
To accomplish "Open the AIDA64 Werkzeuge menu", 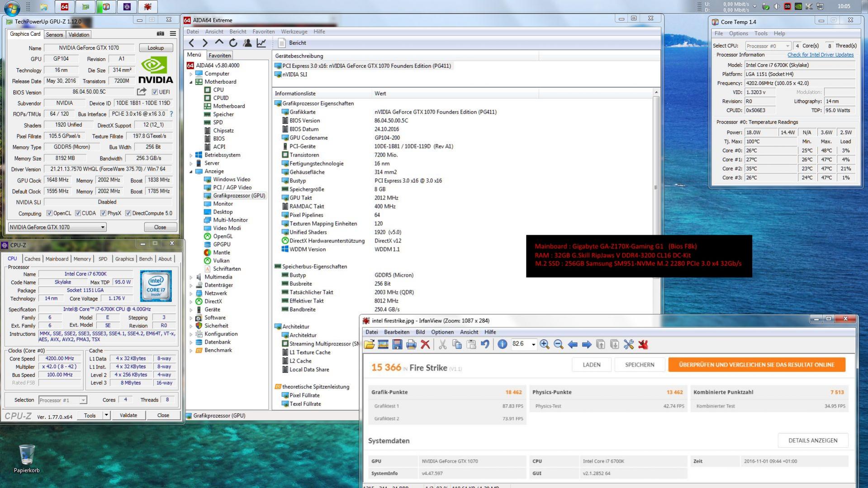I will tap(294, 32).
